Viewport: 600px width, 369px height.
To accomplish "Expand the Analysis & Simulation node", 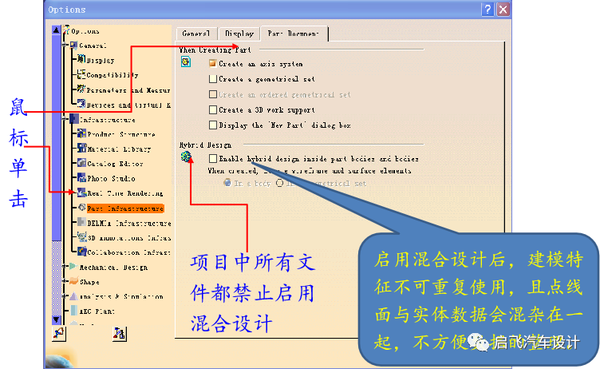I will pos(65,296).
